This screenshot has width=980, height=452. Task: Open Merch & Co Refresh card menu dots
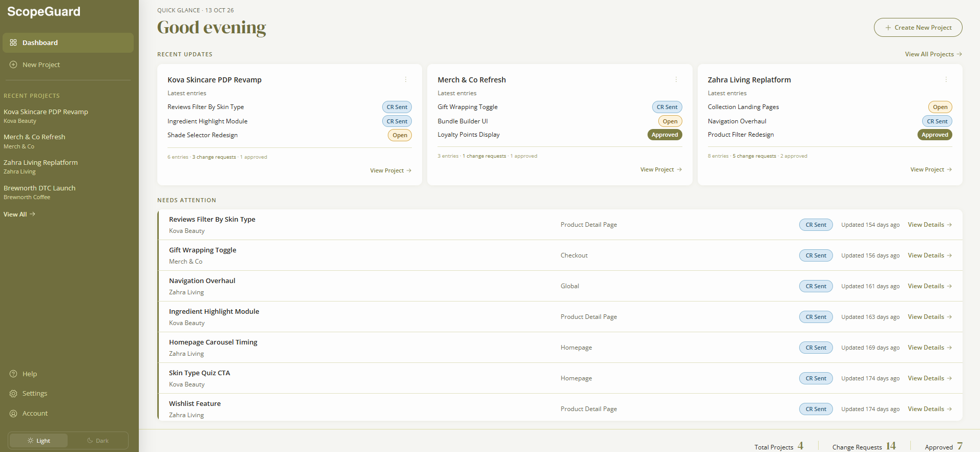click(676, 79)
